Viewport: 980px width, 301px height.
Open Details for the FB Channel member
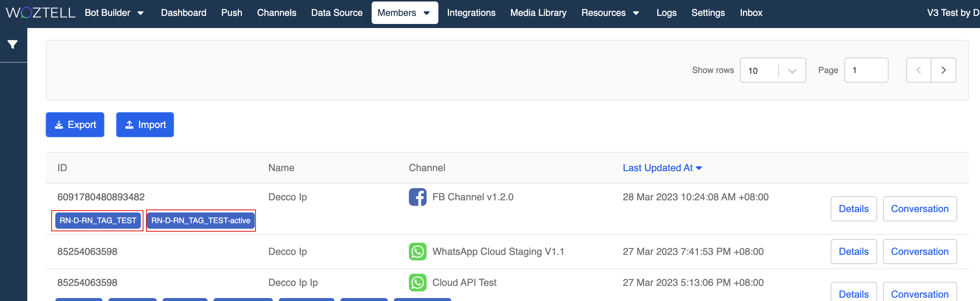pos(853,208)
